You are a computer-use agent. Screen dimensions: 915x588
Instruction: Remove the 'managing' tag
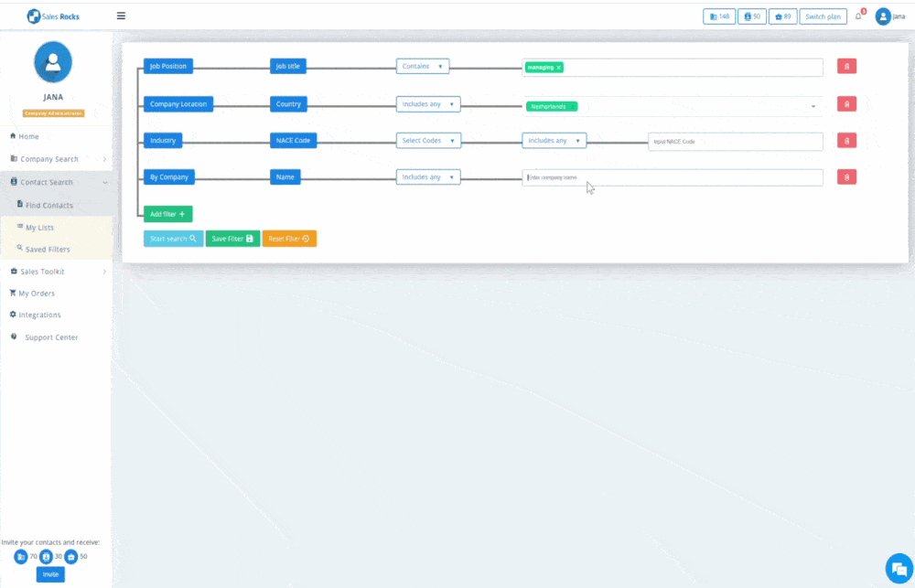coord(559,68)
